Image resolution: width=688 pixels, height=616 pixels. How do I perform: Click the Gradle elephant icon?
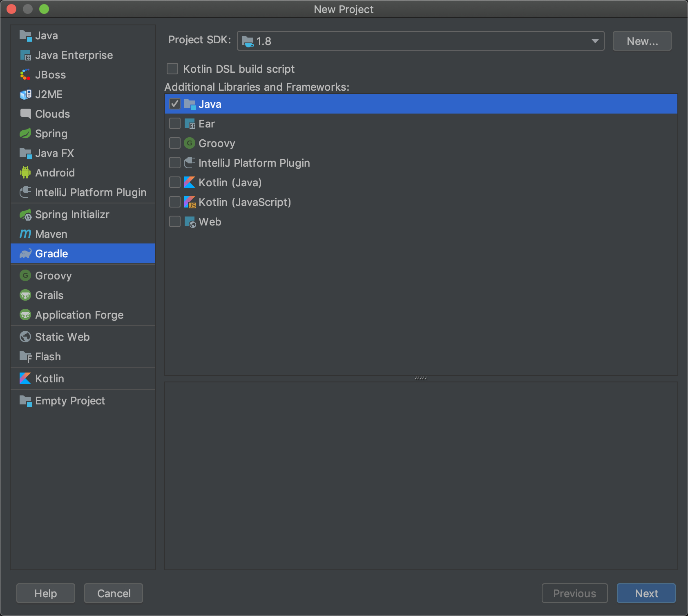[x=25, y=254]
